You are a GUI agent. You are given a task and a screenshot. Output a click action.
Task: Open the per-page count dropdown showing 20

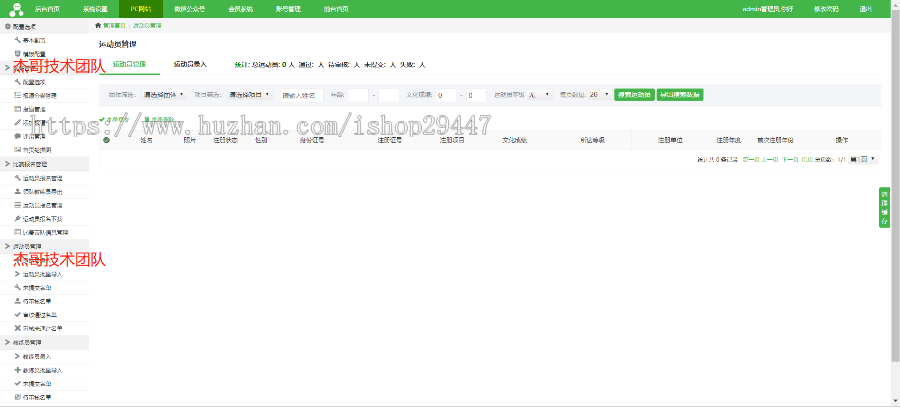click(x=598, y=95)
